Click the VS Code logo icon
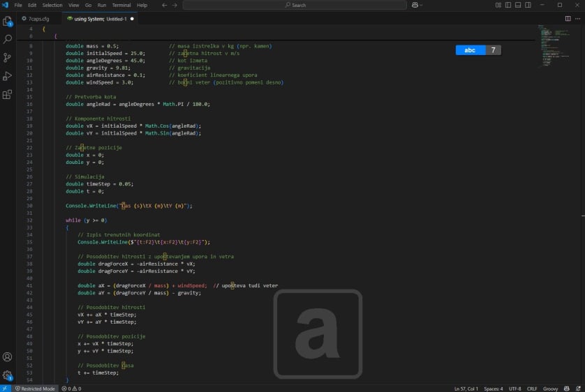The width and height of the screenshot is (585, 392). [5, 5]
